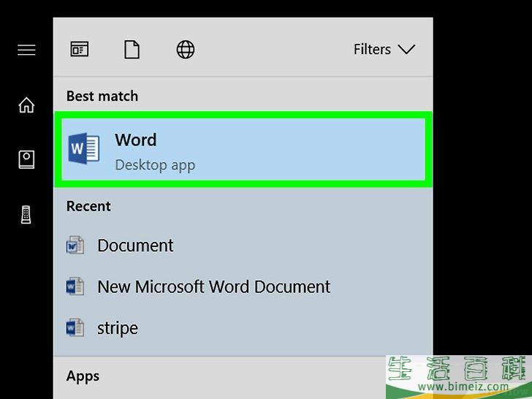Filter results by Documents icon
Image resolution: width=532 pixels, height=399 pixels.
pyautogui.click(x=132, y=49)
